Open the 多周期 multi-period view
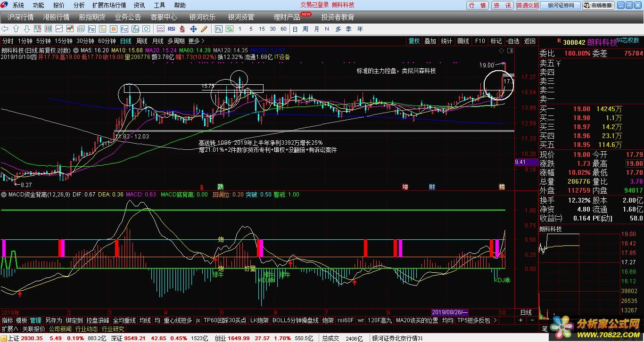 tap(176, 41)
